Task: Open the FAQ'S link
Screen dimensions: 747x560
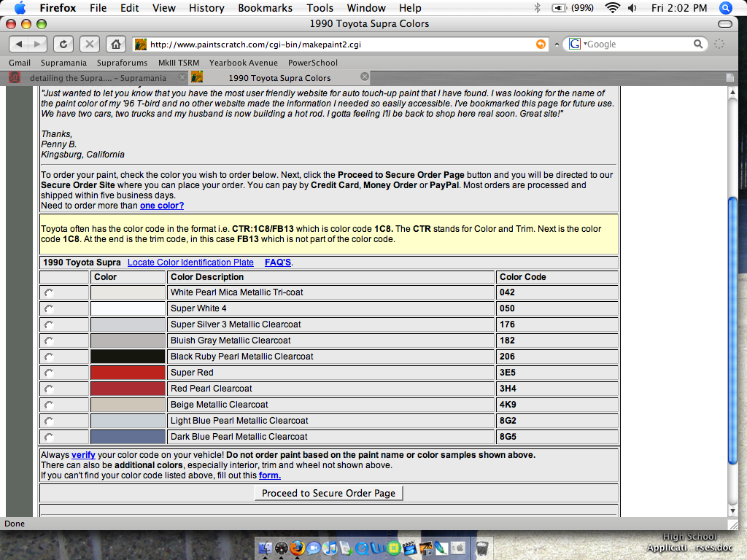Action: 278,262
